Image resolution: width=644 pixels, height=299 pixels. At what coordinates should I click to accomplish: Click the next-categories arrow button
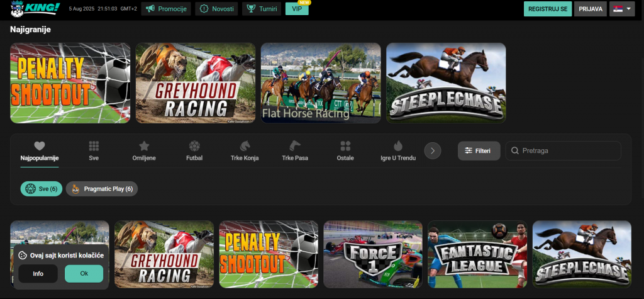[x=433, y=150]
